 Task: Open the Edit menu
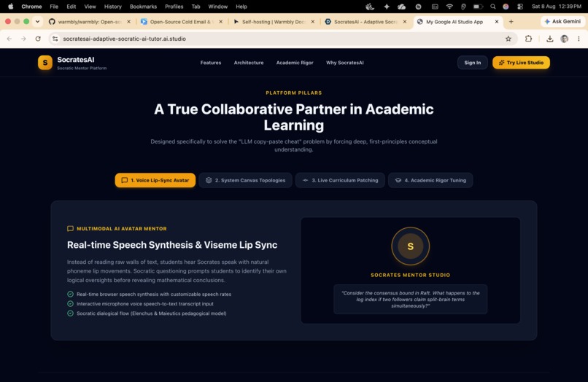click(x=71, y=7)
